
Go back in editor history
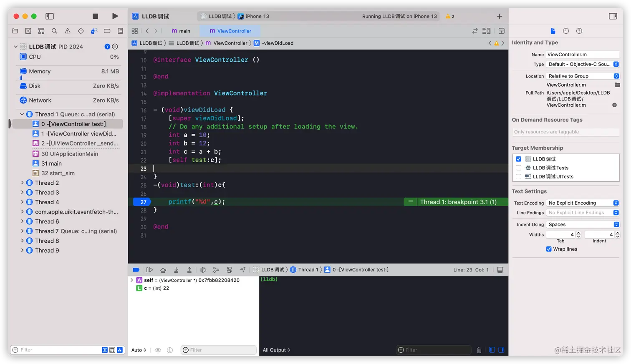click(x=147, y=31)
